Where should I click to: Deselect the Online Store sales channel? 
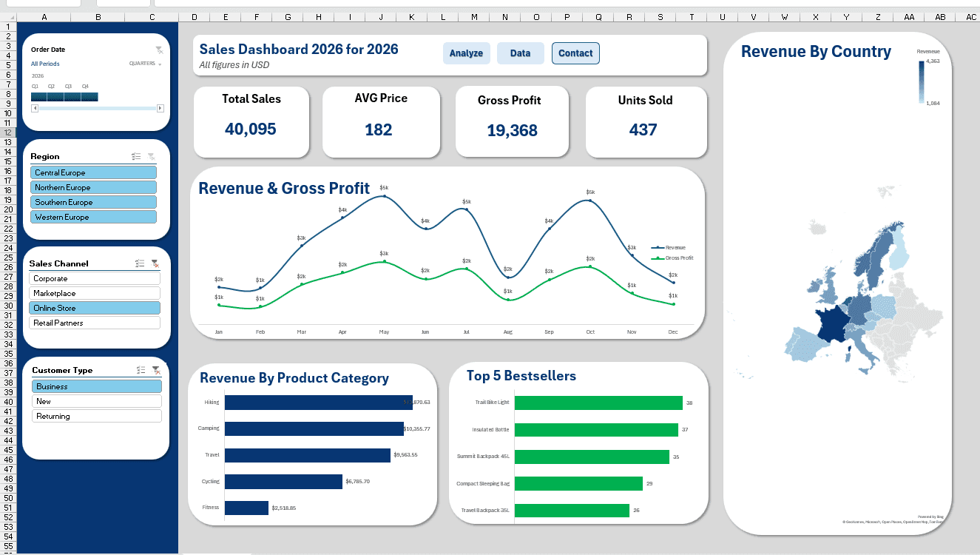pyautogui.click(x=95, y=308)
